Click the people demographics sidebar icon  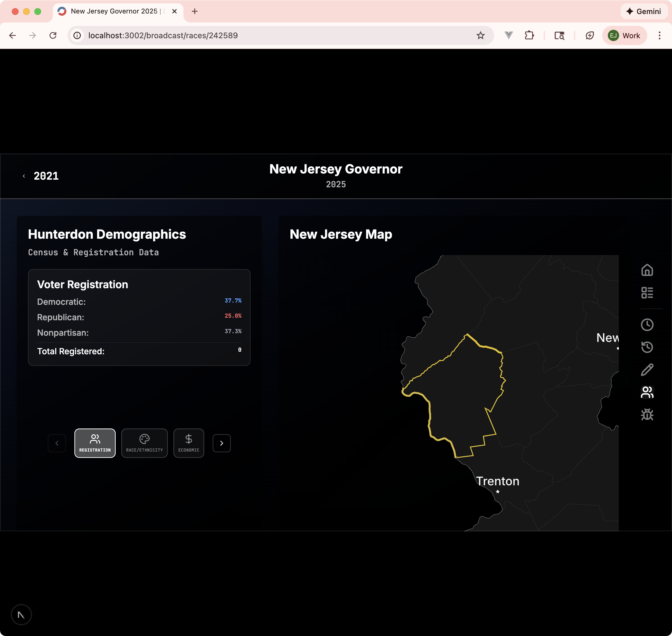point(647,392)
